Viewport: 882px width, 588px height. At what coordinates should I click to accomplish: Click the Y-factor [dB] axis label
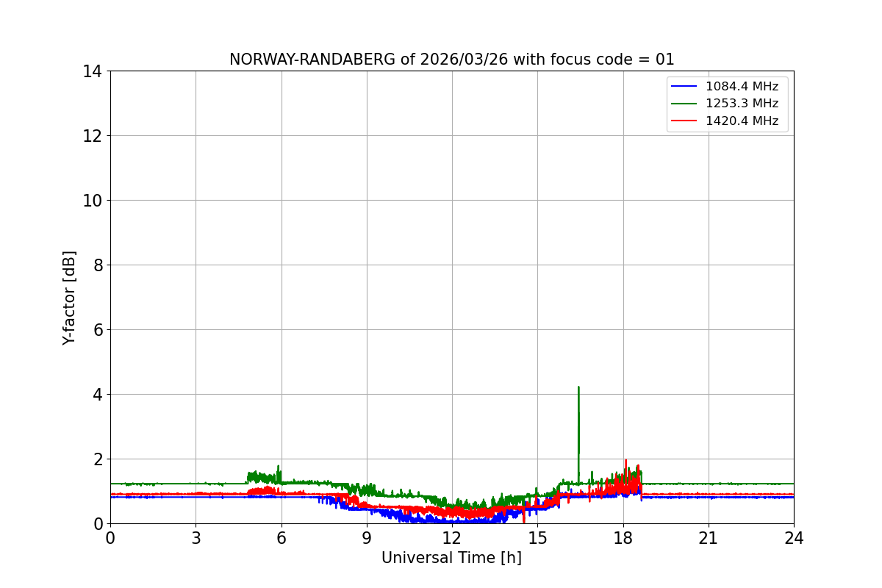click(x=69, y=298)
